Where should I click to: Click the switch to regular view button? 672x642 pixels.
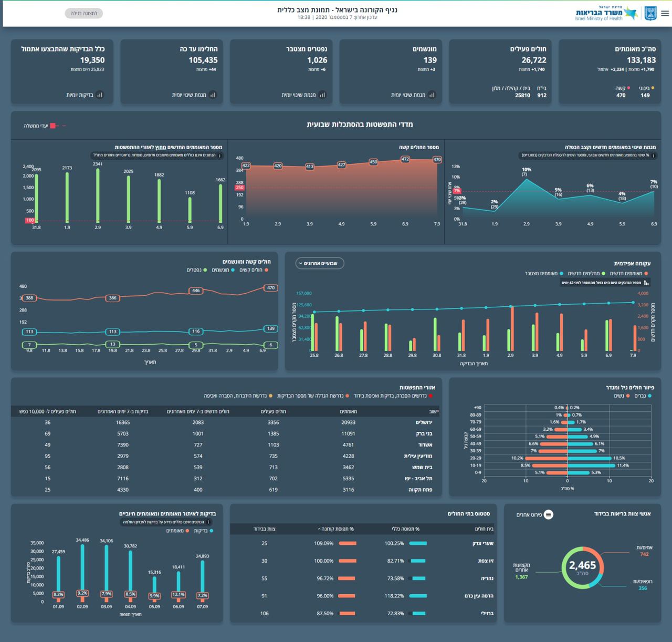(x=84, y=13)
